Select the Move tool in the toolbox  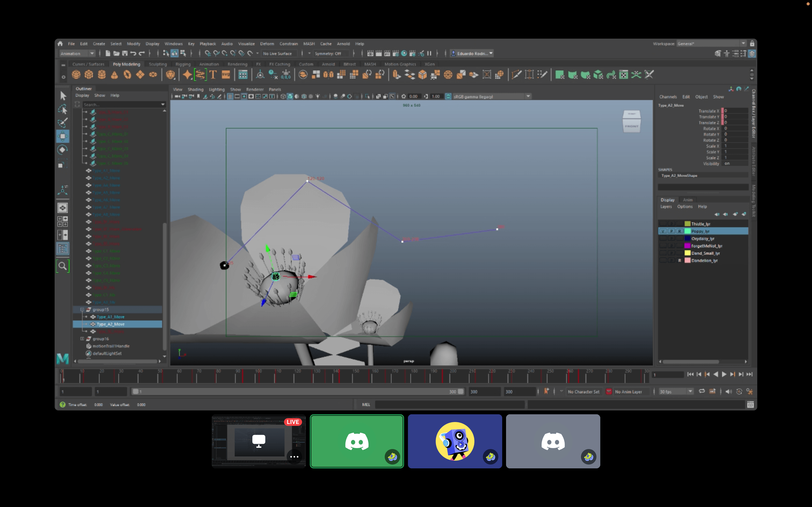pyautogui.click(x=62, y=136)
